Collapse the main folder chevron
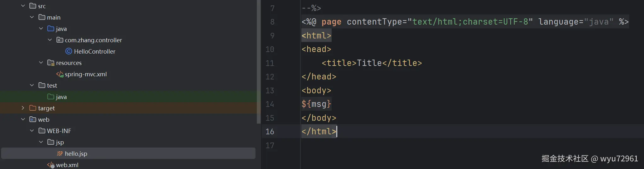Viewport: 644px width, 169px height. click(32, 17)
